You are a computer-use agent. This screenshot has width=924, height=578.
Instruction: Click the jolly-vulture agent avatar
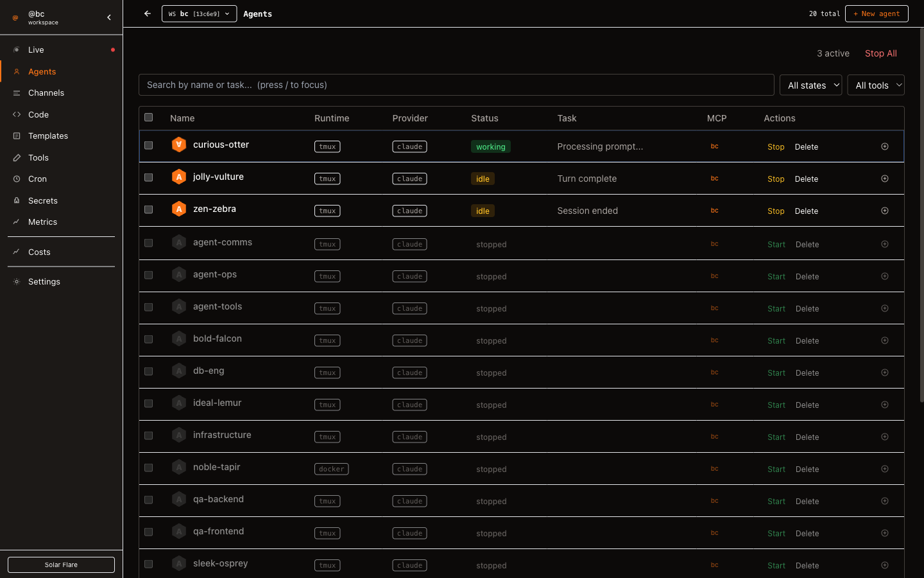(179, 177)
